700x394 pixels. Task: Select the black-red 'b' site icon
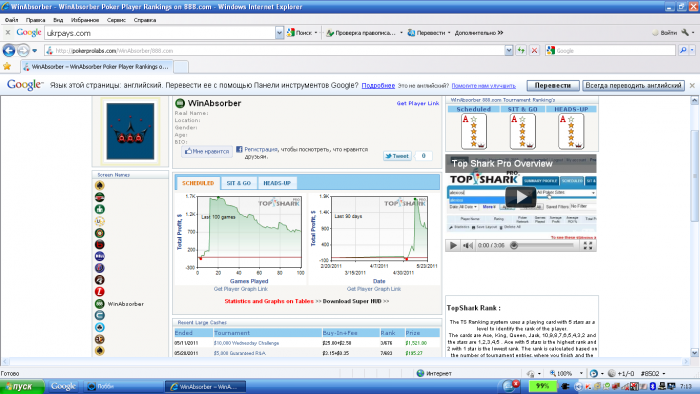[100, 245]
